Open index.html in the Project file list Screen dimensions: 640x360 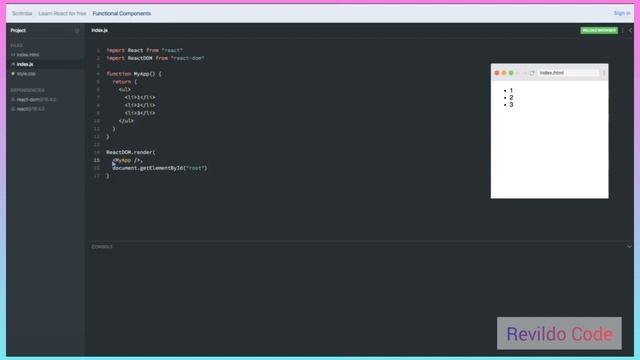point(28,55)
